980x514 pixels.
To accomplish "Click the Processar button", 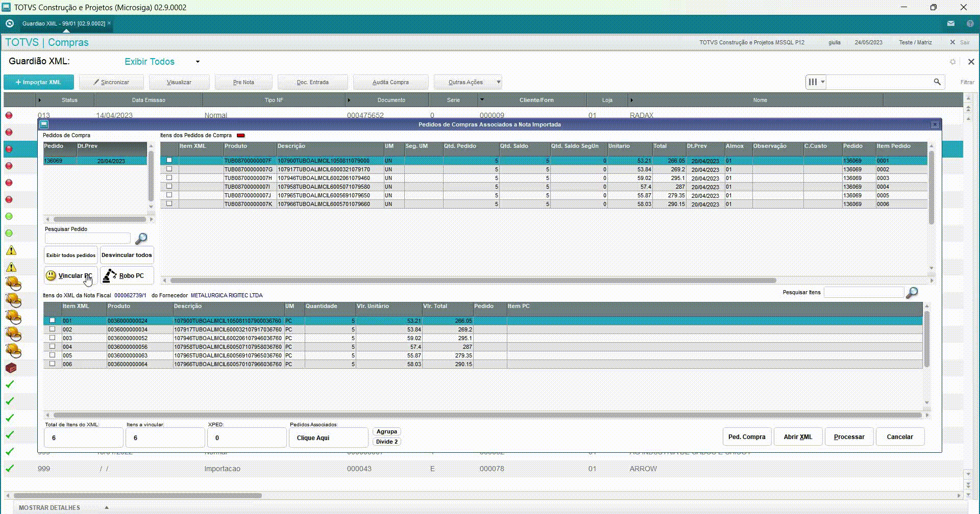I will click(849, 437).
